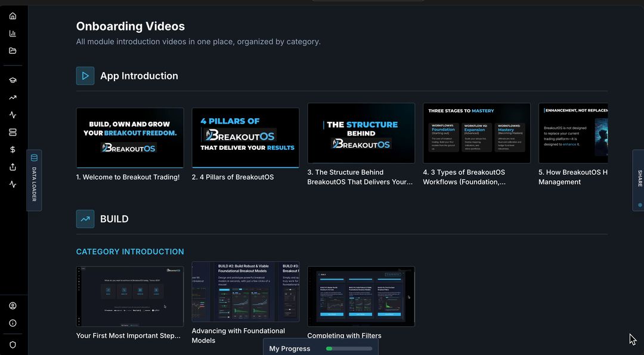The image size is (644, 355).
Task: Select the graduation cap icon in sidebar
Action: click(x=13, y=80)
